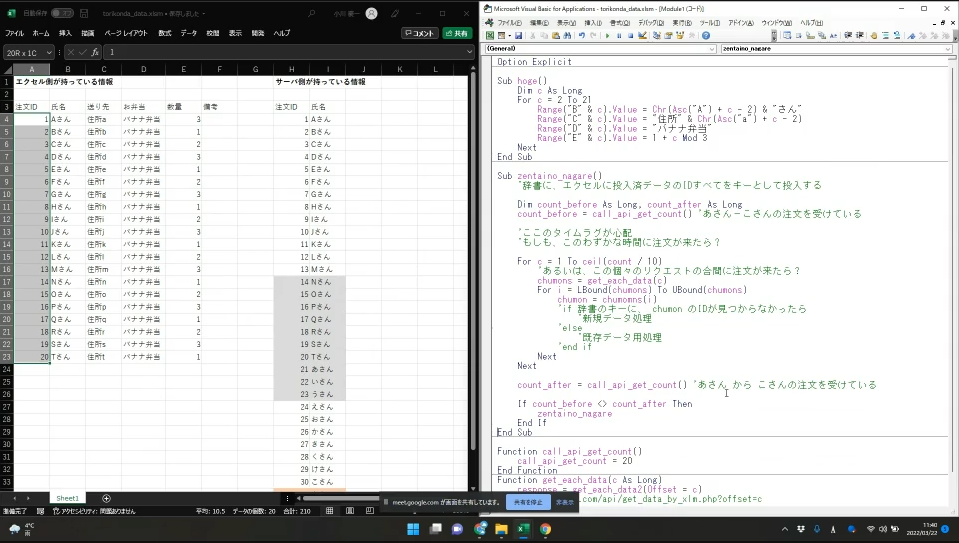Click the コメント button in Excel
Screen dimensions: 959x543
419,33
